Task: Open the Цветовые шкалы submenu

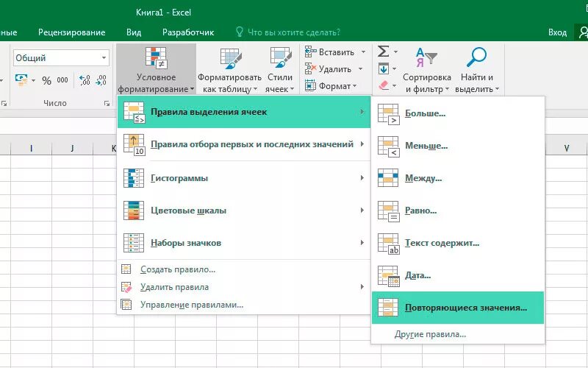Action: [x=244, y=210]
